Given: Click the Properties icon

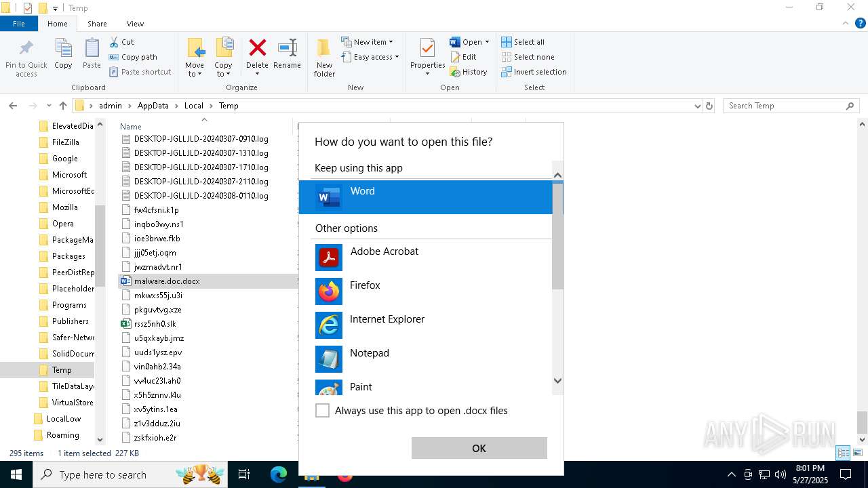Looking at the screenshot, I should click(427, 48).
